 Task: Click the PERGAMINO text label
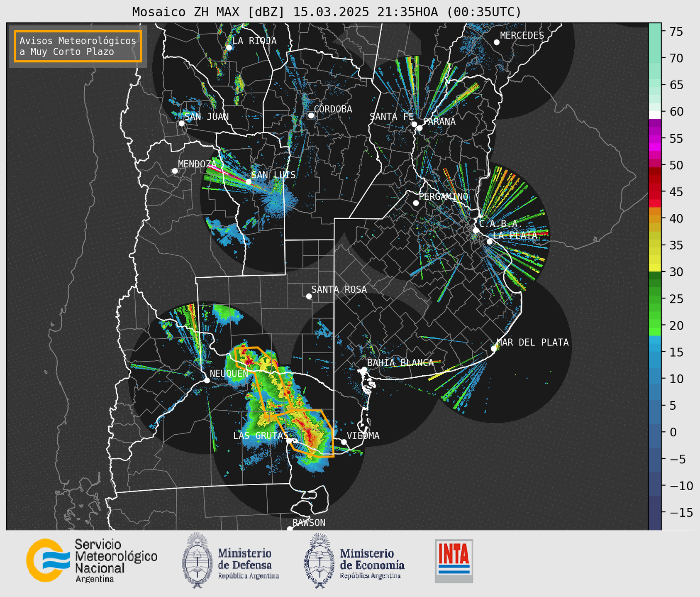click(x=443, y=196)
